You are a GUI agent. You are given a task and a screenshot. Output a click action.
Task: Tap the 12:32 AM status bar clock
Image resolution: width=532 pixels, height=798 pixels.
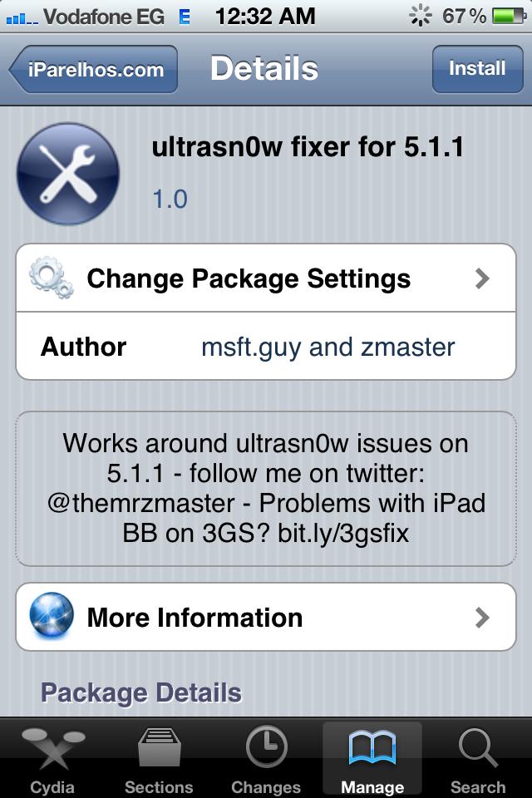(264, 17)
